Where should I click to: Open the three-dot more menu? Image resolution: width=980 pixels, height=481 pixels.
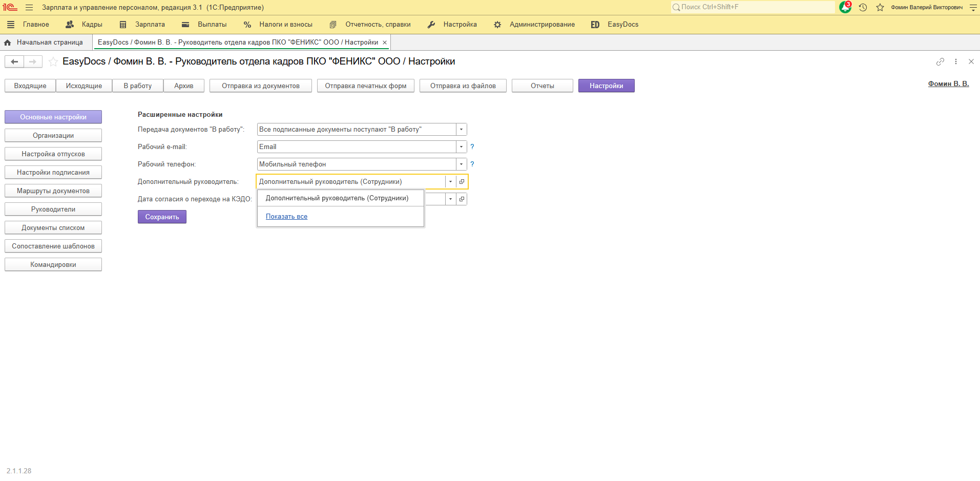(x=956, y=61)
